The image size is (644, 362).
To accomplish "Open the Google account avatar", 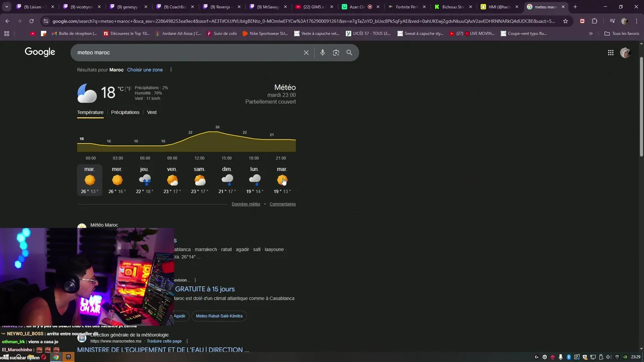I will (x=625, y=52).
